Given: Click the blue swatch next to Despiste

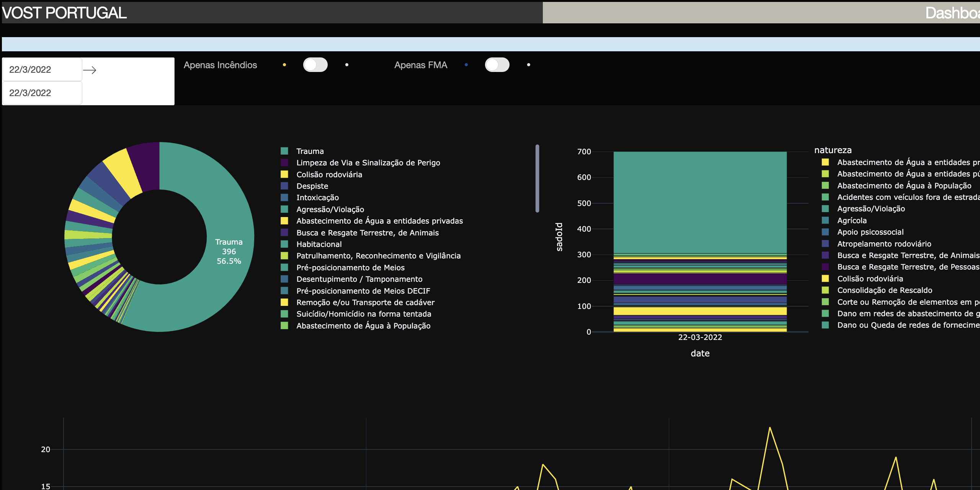Looking at the screenshot, I should click(x=285, y=186).
